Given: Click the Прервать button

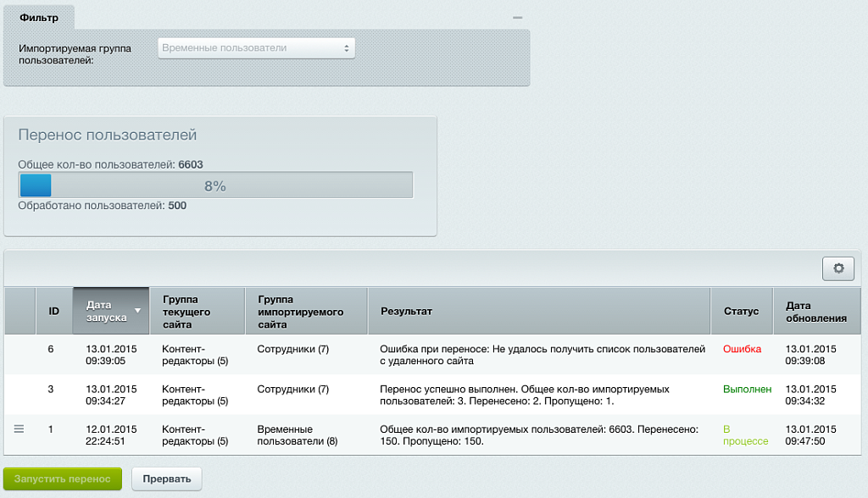Looking at the screenshot, I should click(166, 479).
